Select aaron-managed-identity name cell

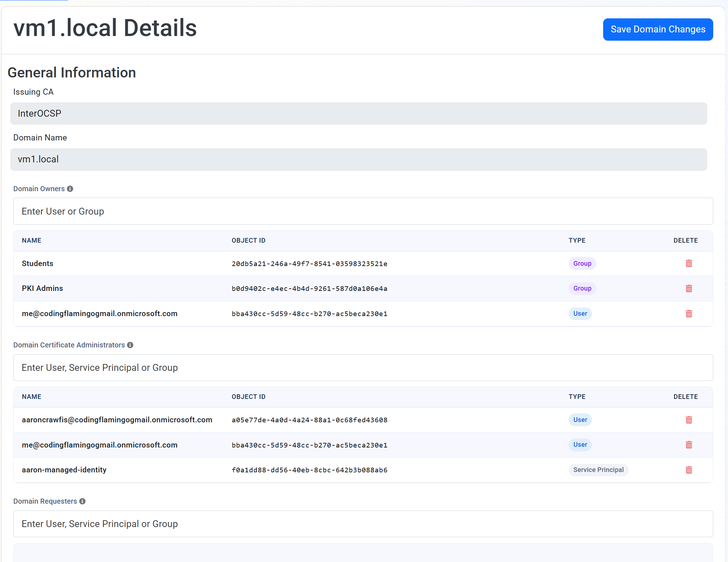(64, 470)
